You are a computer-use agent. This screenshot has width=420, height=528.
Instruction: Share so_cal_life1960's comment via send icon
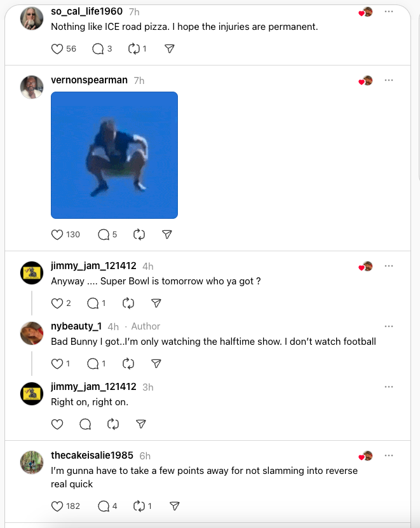coord(170,49)
